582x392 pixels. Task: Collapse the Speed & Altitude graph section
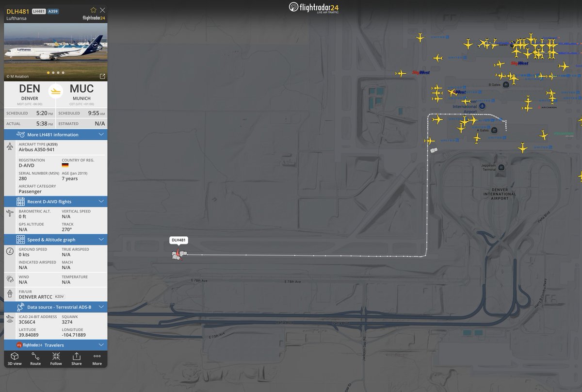[x=100, y=239]
